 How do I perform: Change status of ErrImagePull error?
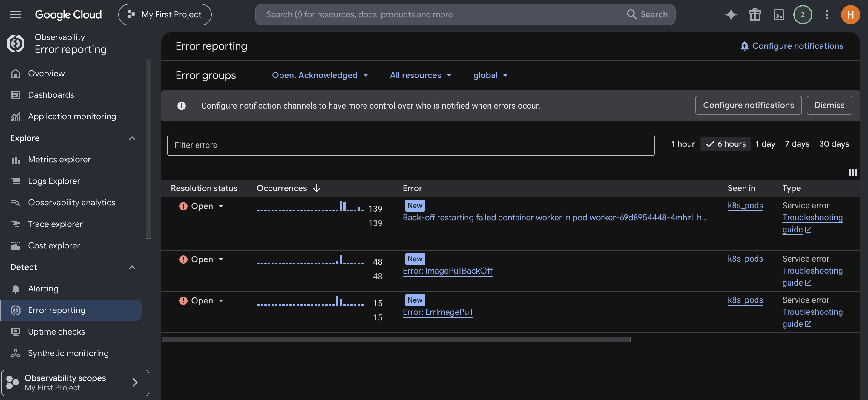click(x=202, y=300)
